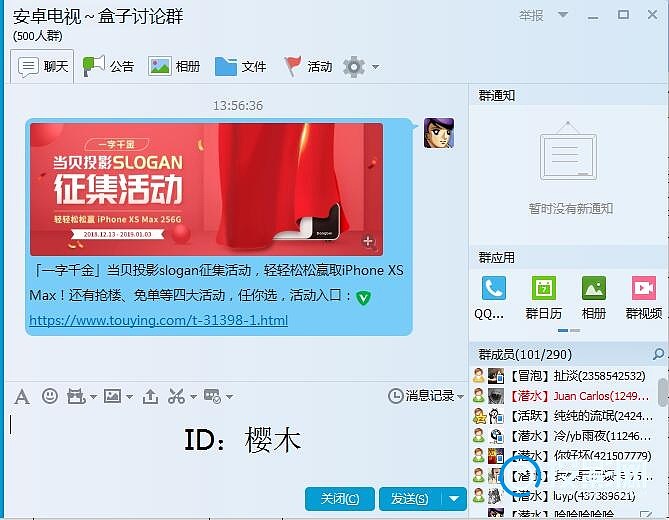Expand the 消息记录 dropdown arrow
This screenshot has height=520, width=669.
tap(460, 397)
